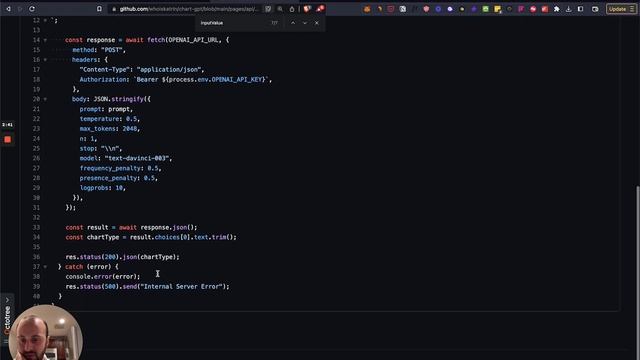640x360 pixels.
Task: Click the presence_penalty property
Action: (x=109, y=178)
